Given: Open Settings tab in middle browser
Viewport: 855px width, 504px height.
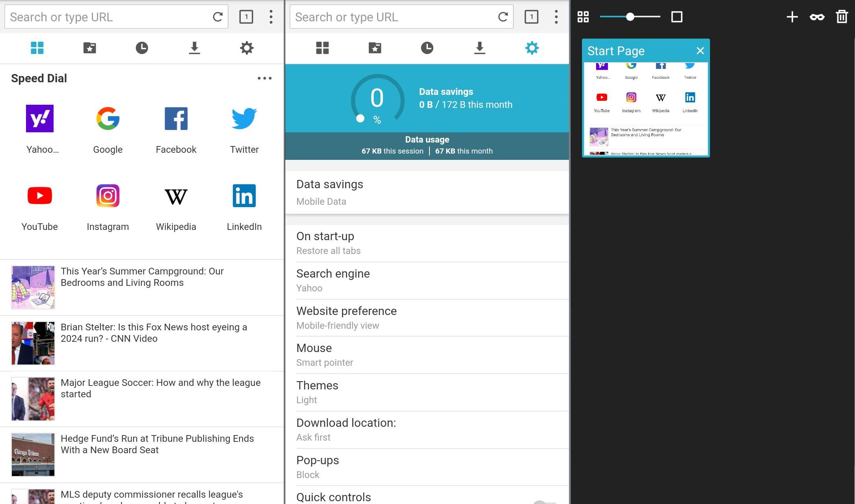Looking at the screenshot, I should [532, 48].
